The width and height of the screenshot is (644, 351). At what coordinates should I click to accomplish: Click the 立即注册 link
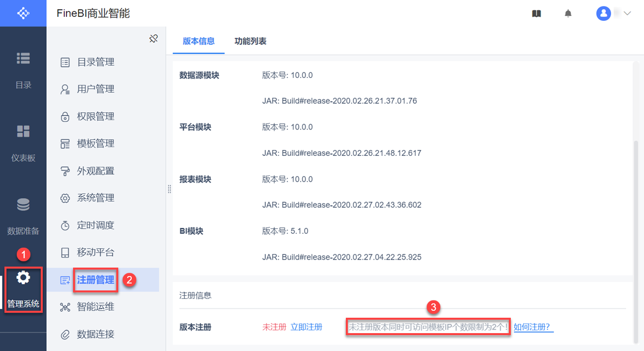tap(306, 327)
